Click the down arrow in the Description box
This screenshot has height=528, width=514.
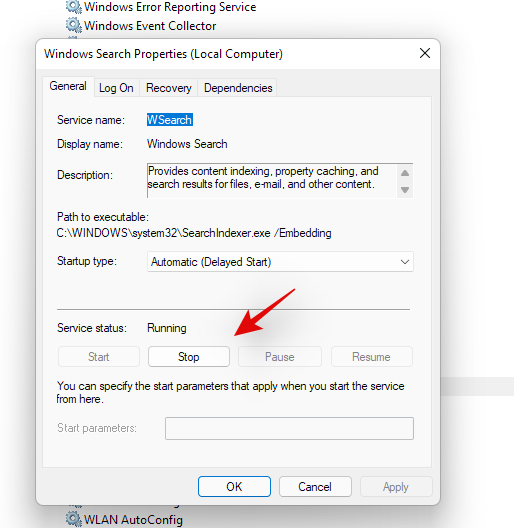coord(405,190)
